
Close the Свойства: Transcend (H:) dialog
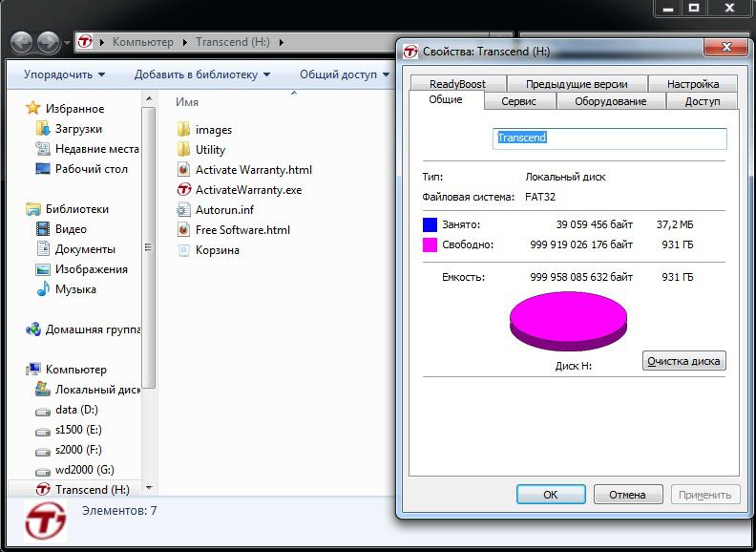[x=726, y=47]
